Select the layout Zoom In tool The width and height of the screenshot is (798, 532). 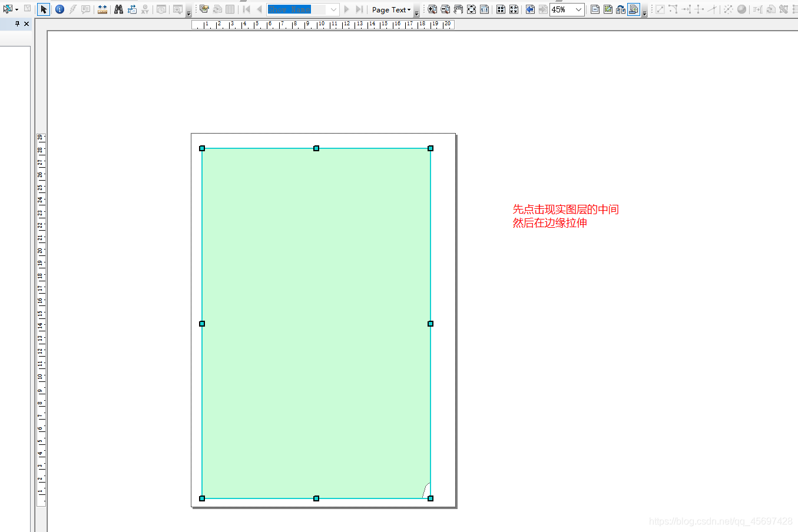pyautogui.click(x=432, y=9)
